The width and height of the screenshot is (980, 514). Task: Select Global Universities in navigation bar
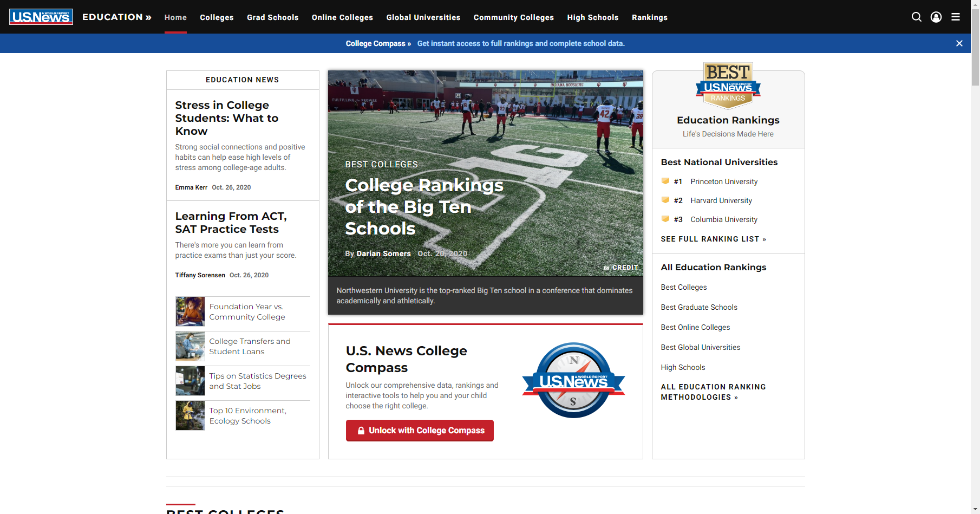coord(423,17)
